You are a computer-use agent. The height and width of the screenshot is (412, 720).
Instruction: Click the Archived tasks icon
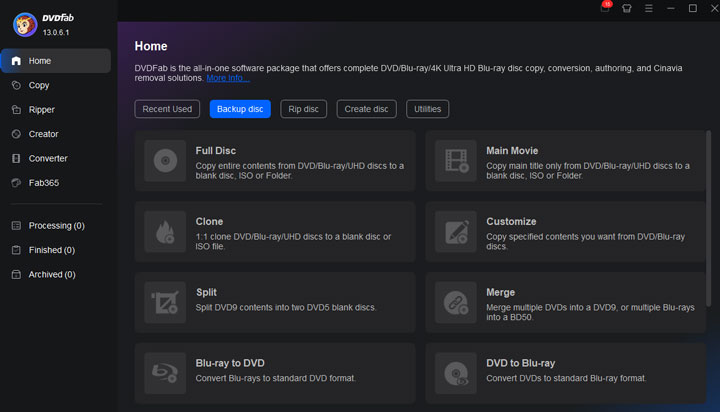(16, 274)
